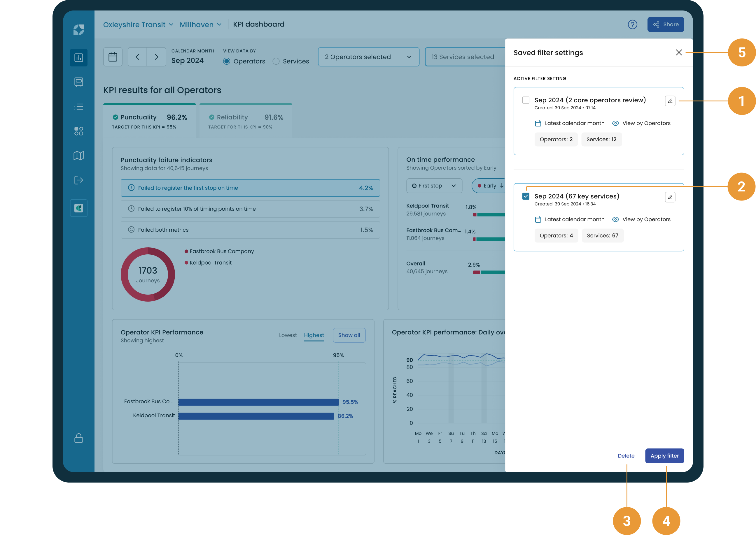Image resolution: width=756 pixels, height=535 pixels.
Task: Go to the next calendar month
Action: pyautogui.click(x=156, y=57)
